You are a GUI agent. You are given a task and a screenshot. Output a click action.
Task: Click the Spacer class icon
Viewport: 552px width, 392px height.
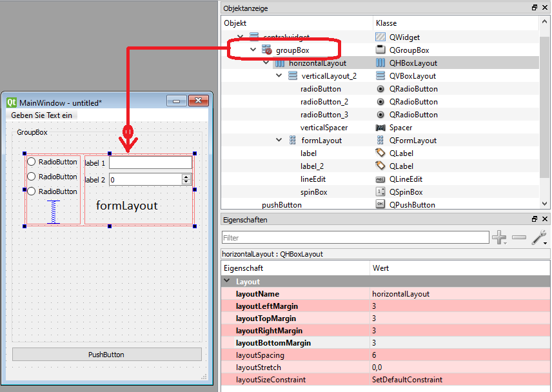coord(380,128)
